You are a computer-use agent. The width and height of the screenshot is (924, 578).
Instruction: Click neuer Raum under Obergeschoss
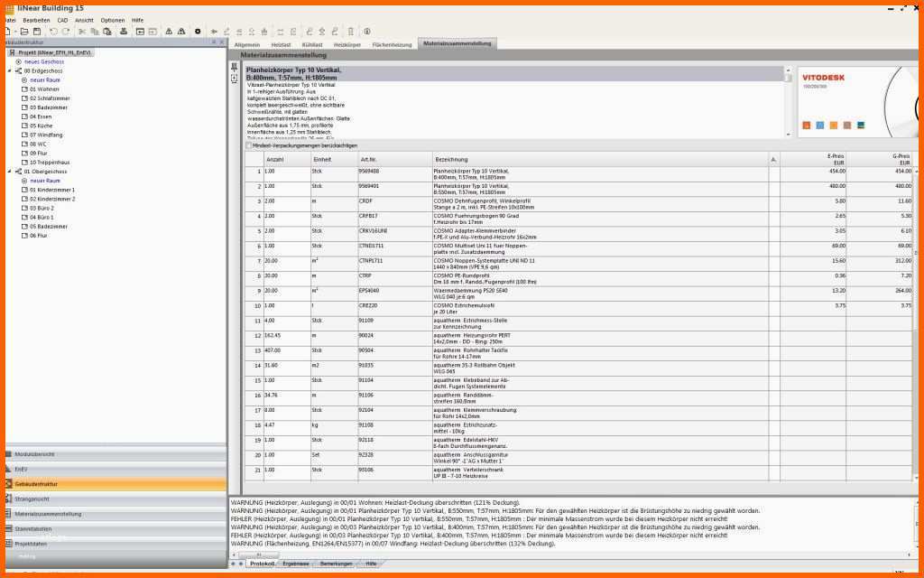45,181
